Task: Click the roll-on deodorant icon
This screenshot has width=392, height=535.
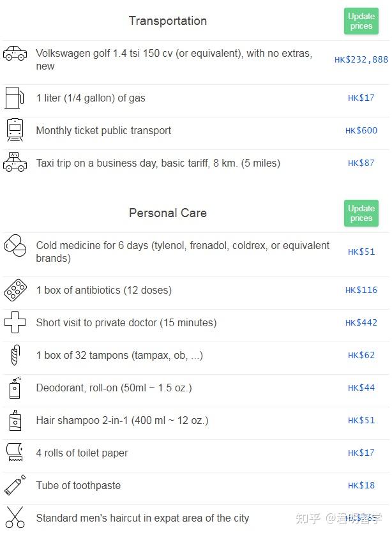Action: click(x=15, y=388)
